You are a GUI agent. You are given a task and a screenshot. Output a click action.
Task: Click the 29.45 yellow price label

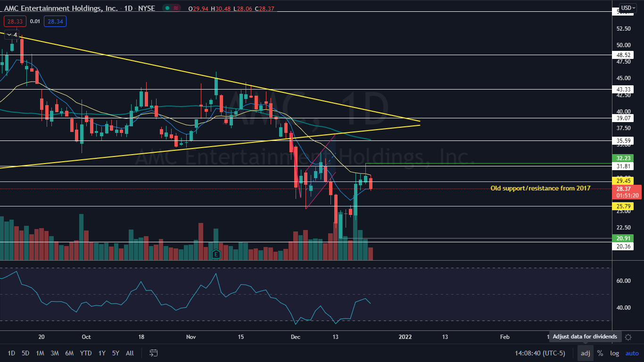(623, 181)
